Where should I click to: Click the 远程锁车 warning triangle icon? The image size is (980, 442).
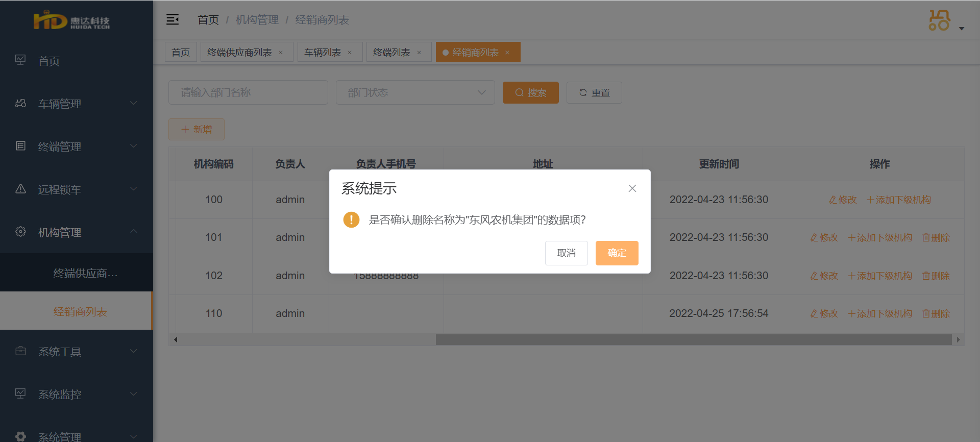click(20, 189)
